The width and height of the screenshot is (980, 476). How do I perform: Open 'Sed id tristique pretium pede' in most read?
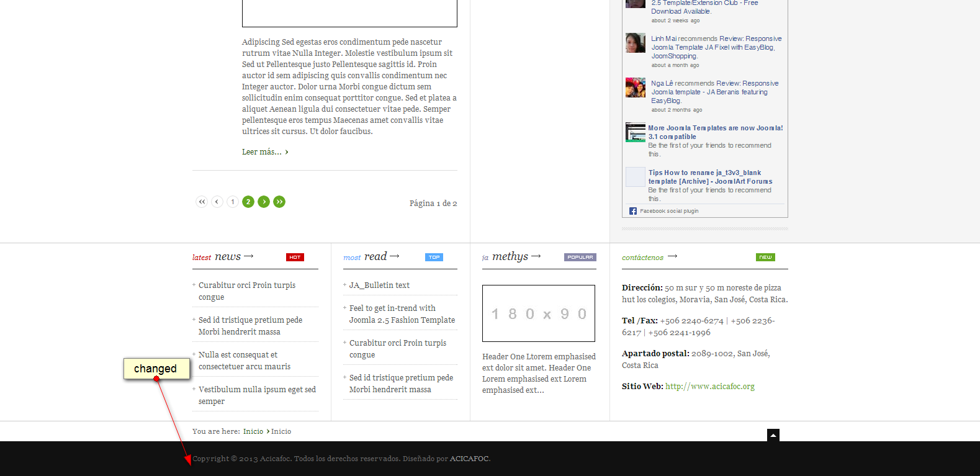pyautogui.click(x=401, y=384)
